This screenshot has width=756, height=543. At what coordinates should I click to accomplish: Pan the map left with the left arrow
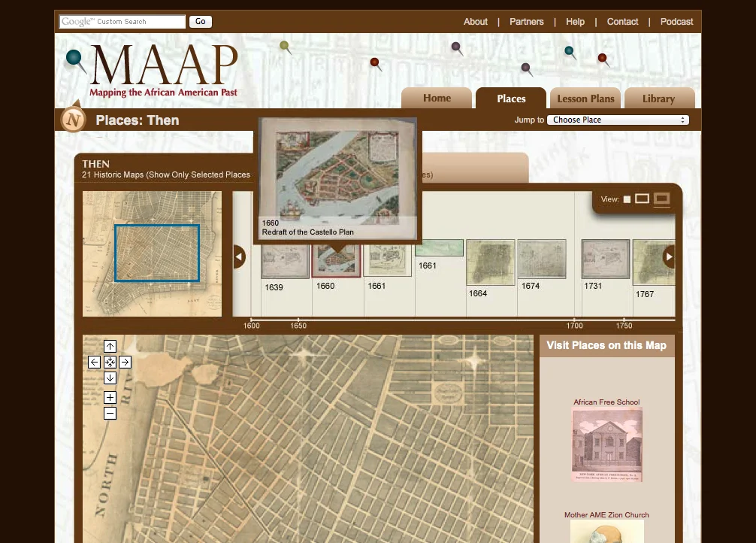click(x=94, y=362)
